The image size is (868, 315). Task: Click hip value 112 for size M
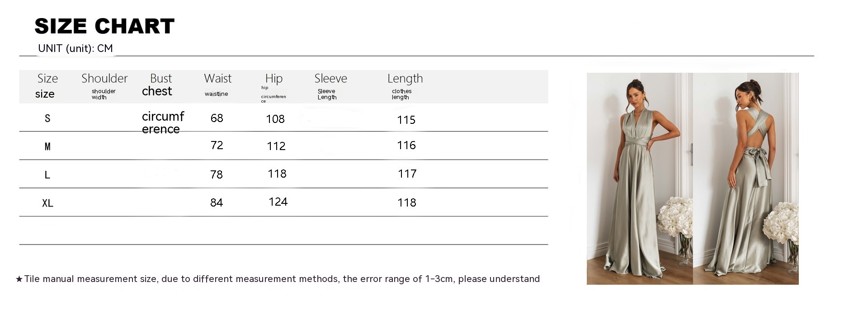[x=276, y=146]
